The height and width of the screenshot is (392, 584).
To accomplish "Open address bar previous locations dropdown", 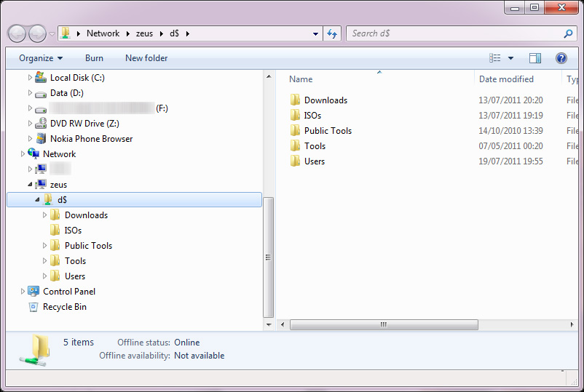I will [x=315, y=34].
